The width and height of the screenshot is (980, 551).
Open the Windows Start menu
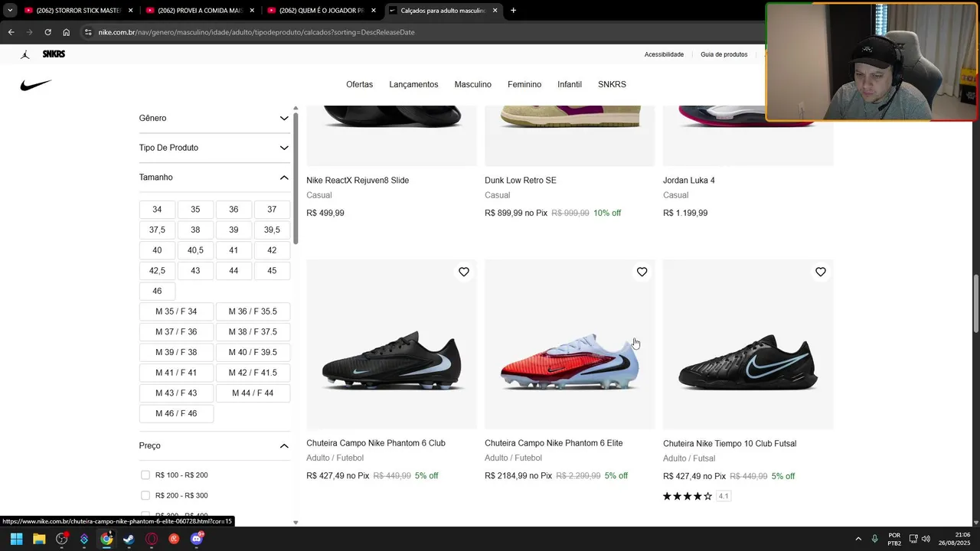point(16,539)
